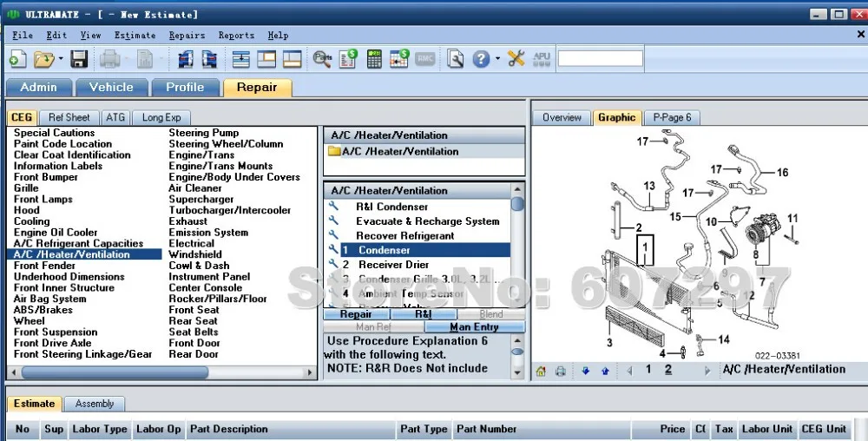Open the calculator icon
Image resolution: width=868 pixels, height=441 pixels.
click(x=374, y=59)
